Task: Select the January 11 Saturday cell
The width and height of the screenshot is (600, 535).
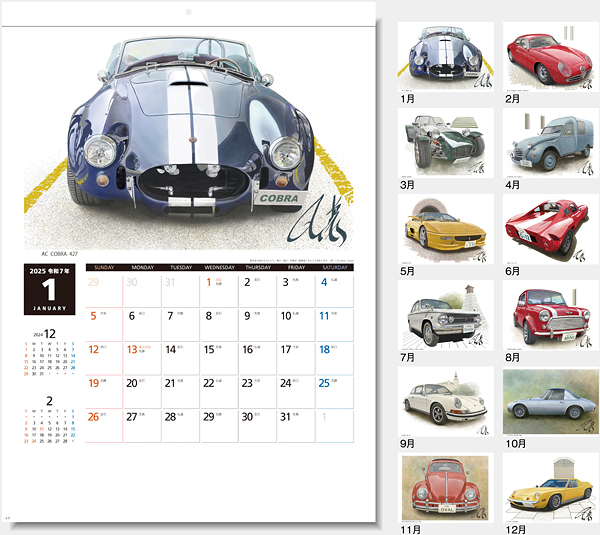Action: [335, 325]
